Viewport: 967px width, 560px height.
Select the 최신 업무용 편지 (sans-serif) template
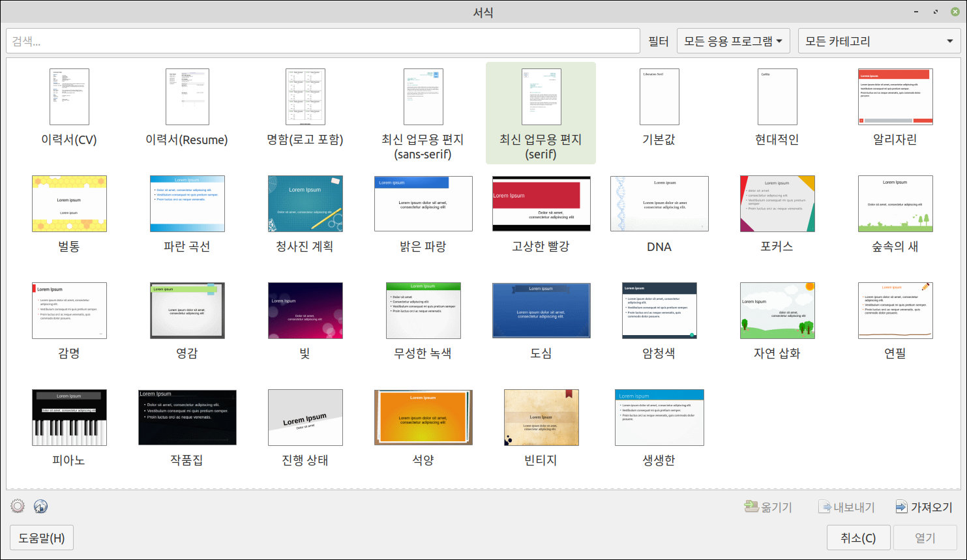423,113
